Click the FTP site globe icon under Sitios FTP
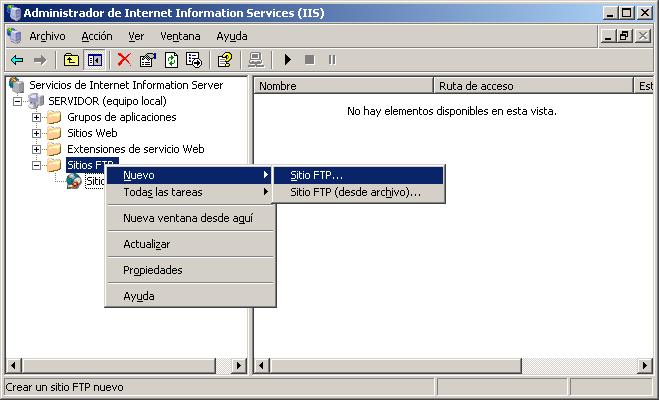 point(74,181)
